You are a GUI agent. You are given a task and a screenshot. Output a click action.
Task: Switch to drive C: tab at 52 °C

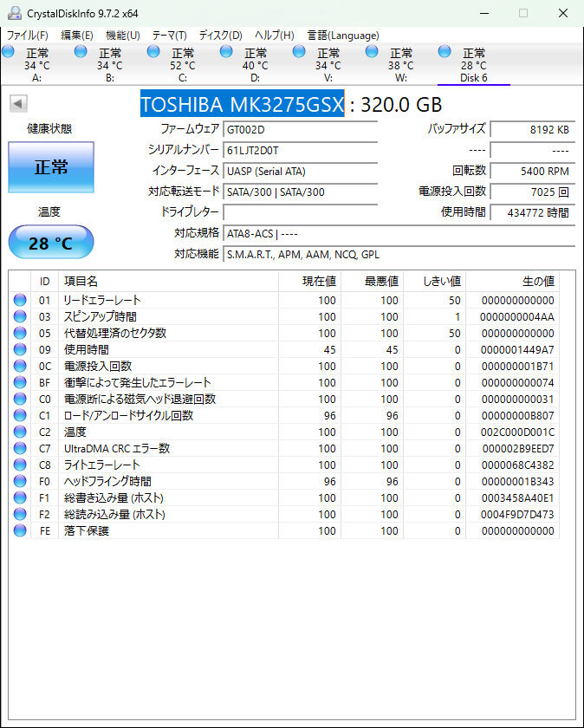(183, 65)
